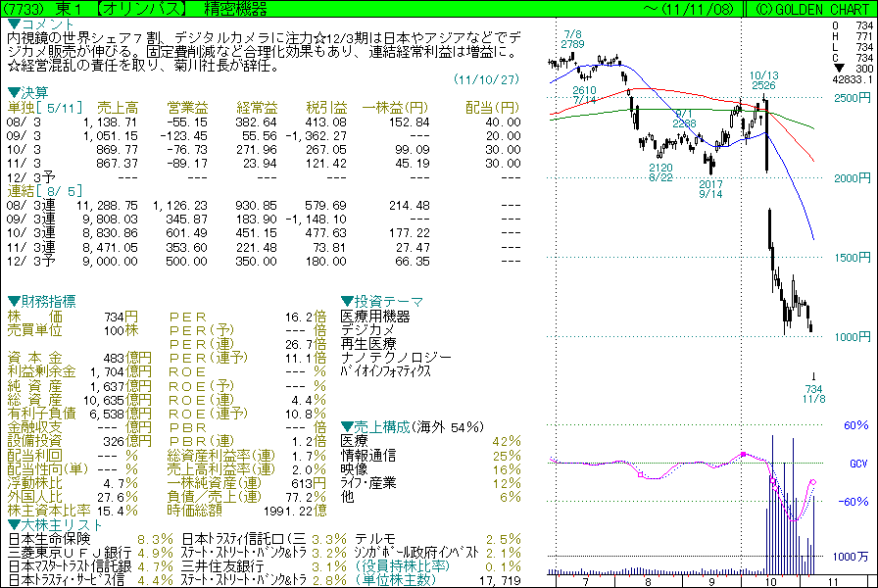Click the PER(連予) value 11.1倍

click(x=306, y=358)
